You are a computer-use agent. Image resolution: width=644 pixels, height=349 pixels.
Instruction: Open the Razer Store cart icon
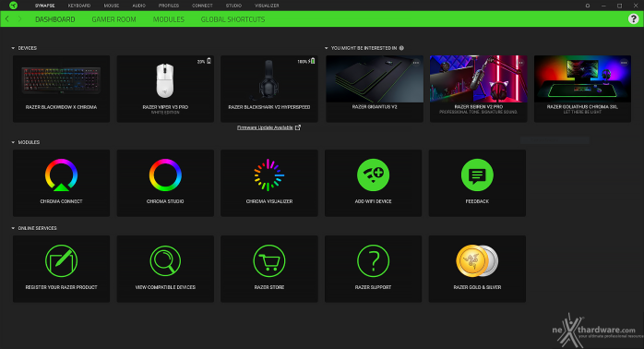(x=269, y=260)
